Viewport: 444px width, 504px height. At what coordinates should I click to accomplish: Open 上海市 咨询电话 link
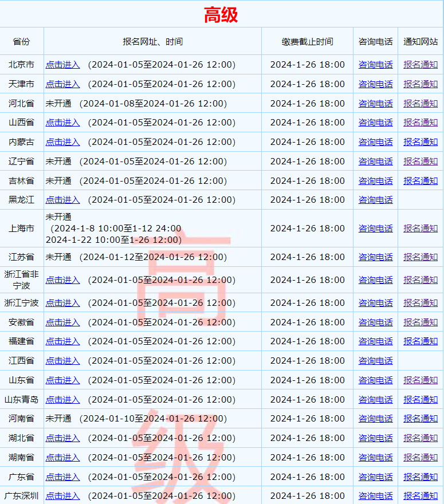tap(375, 229)
